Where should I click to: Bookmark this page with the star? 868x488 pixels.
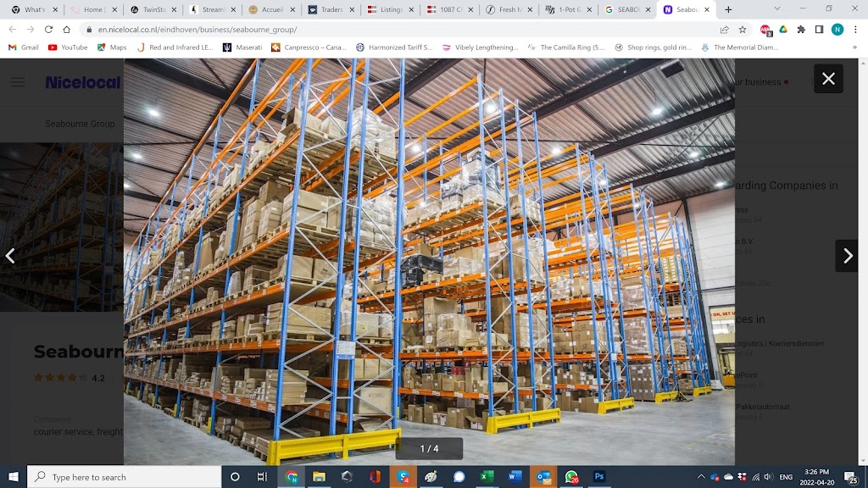743,30
